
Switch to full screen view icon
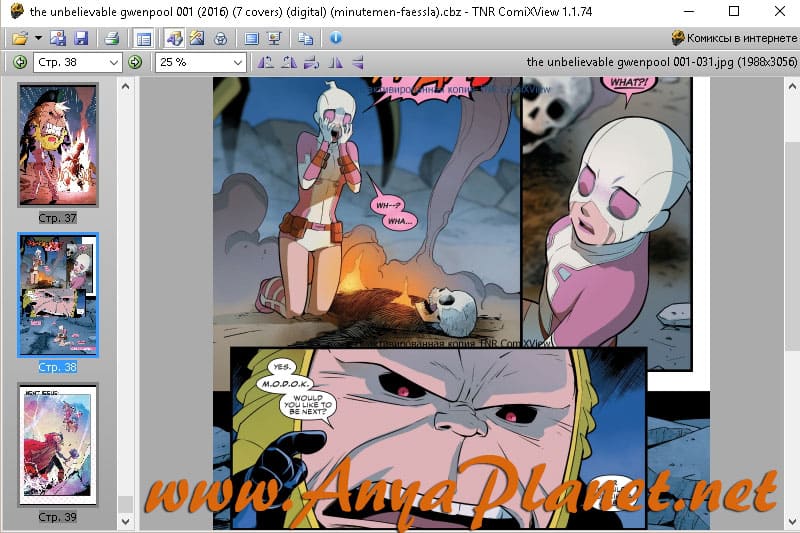point(251,38)
